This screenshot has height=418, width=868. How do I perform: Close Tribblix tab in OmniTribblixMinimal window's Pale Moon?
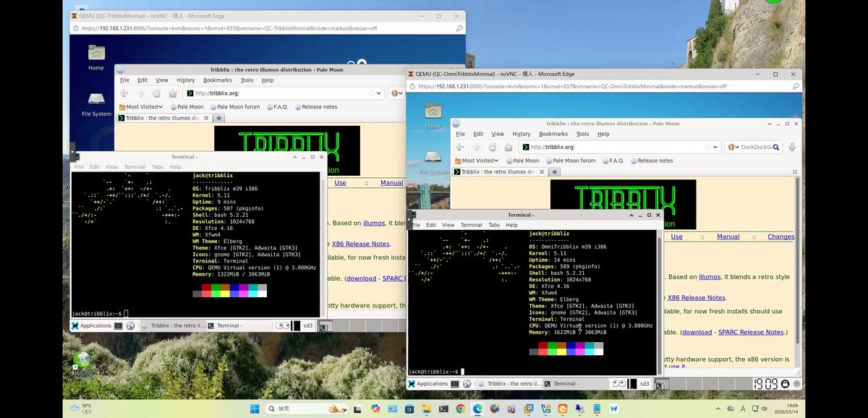tap(542, 171)
